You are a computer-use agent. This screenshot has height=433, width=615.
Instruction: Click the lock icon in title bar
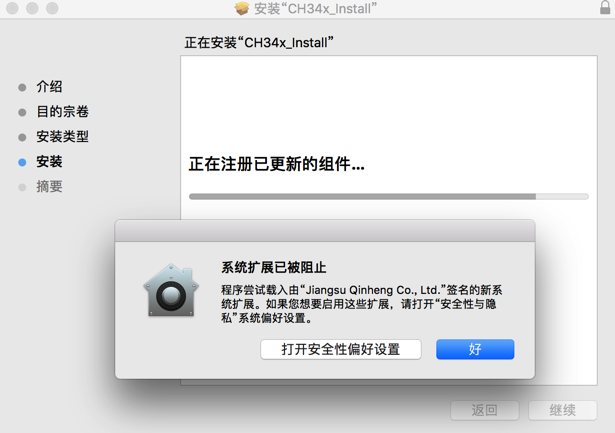(605, 7)
